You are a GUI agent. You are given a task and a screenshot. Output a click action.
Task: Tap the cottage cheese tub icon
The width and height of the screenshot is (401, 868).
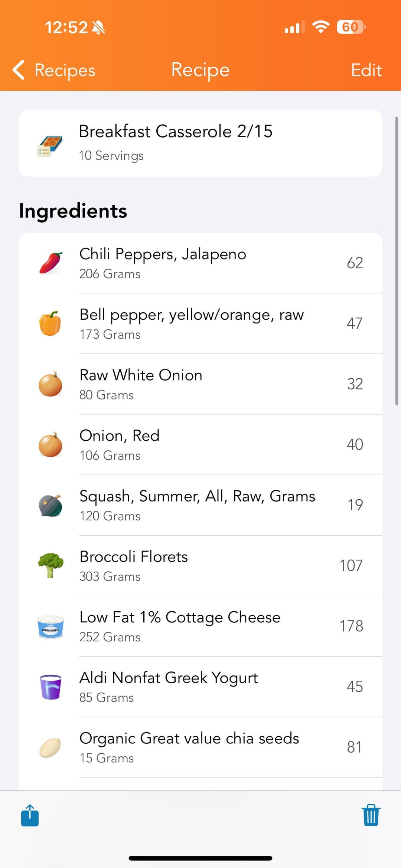pos(50,626)
